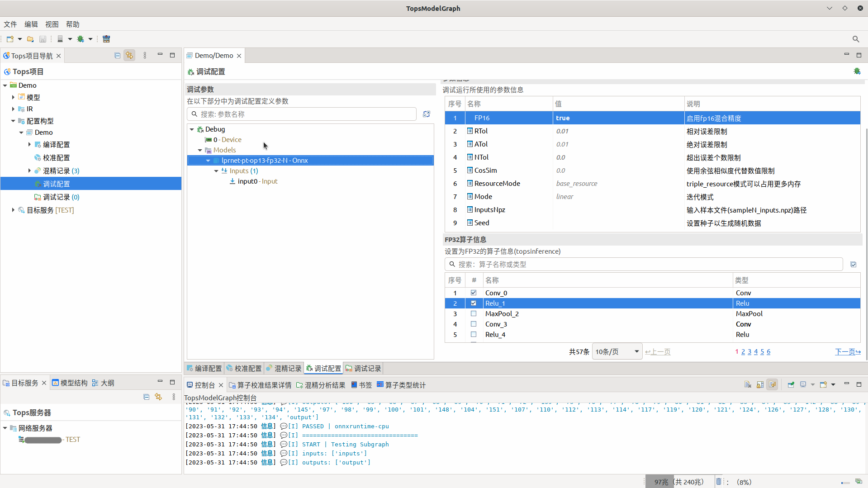Expand the 编译配置 tree node
This screenshot has width=868, height=488.
click(29, 144)
